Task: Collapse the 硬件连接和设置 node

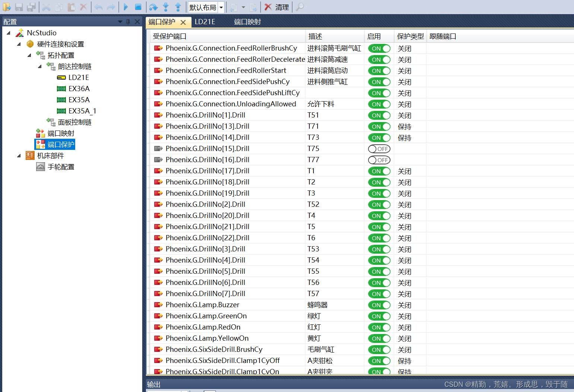Action: point(19,44)
